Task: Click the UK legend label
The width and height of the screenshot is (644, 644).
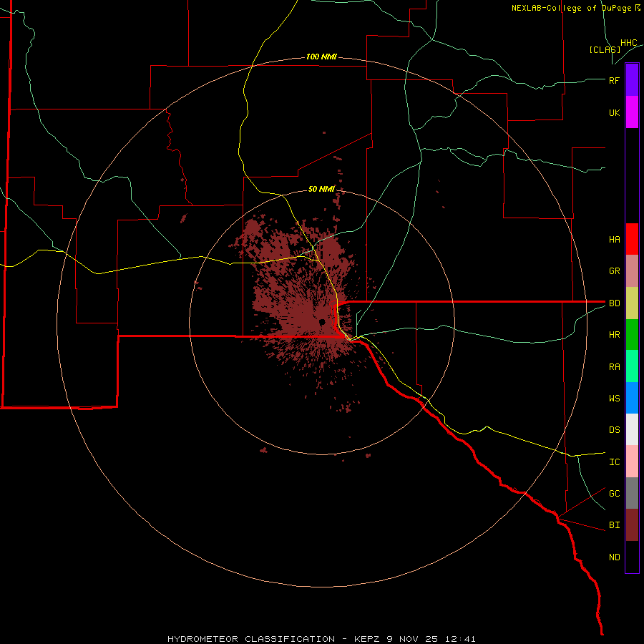Action: coord(614,112)
